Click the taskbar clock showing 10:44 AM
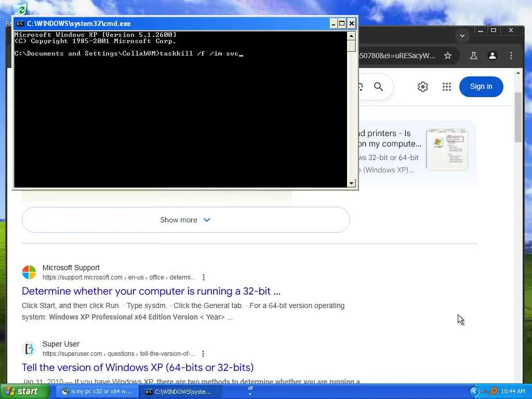The width and height of the screenshot is (532, 399). click(x=513, y=392)
